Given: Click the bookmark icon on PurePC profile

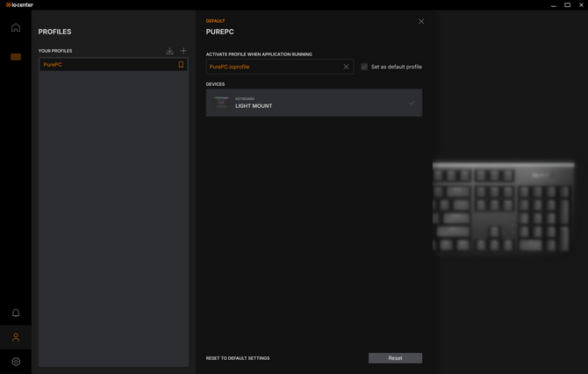Looking at the screenshot, I should point(181,64).
